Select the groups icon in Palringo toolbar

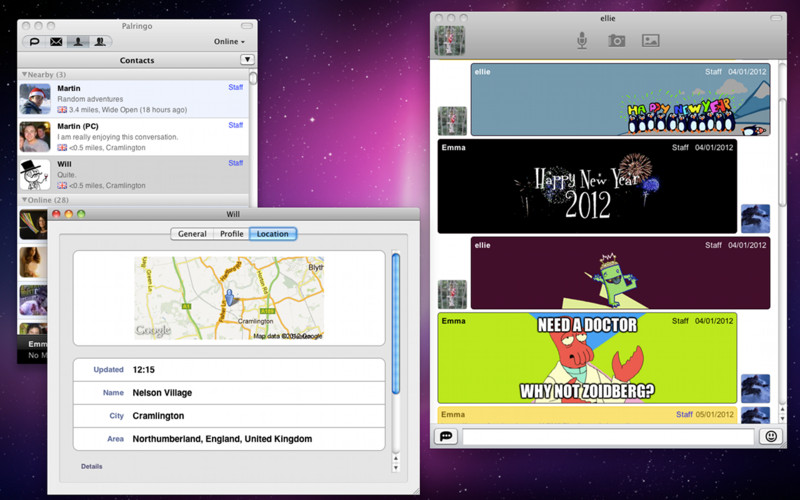point(100,42)
